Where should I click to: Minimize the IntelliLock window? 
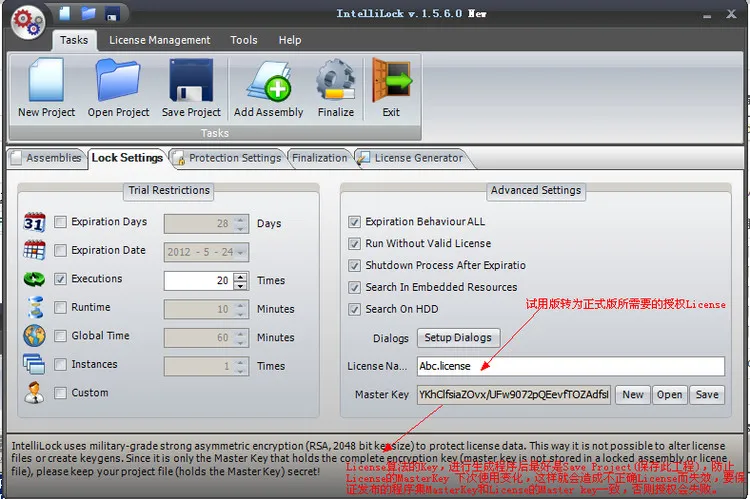pyautogui.click(x=707, y=15)
